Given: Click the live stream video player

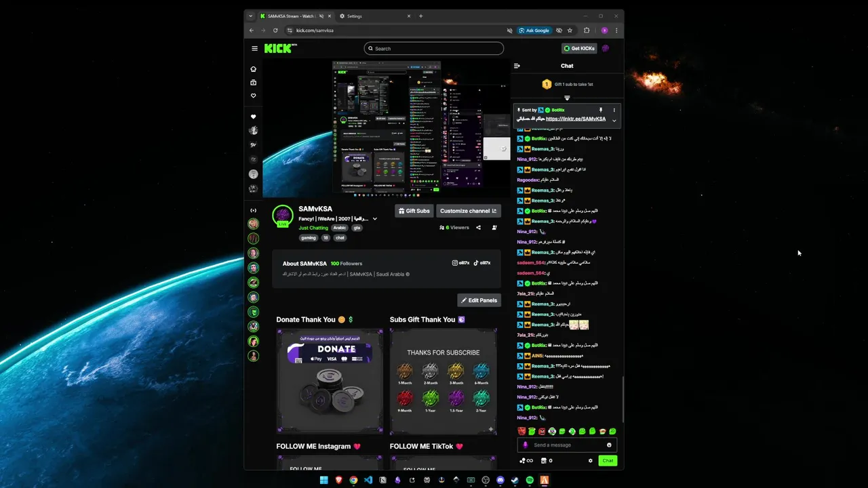Looking at the screenshot, I should pos(387,129).
